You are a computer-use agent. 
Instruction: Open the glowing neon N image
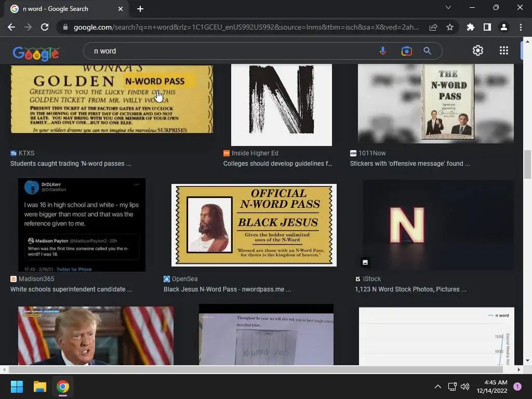[x=438, y=224]
